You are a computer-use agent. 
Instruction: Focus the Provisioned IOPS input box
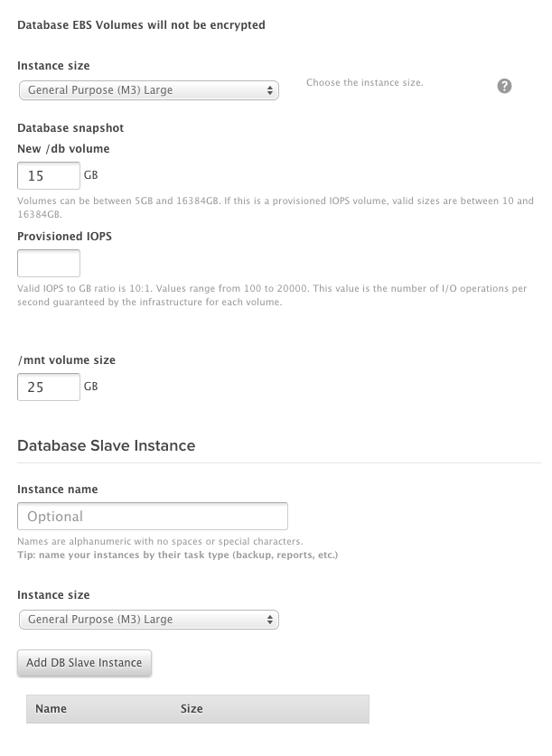point(49,263)
